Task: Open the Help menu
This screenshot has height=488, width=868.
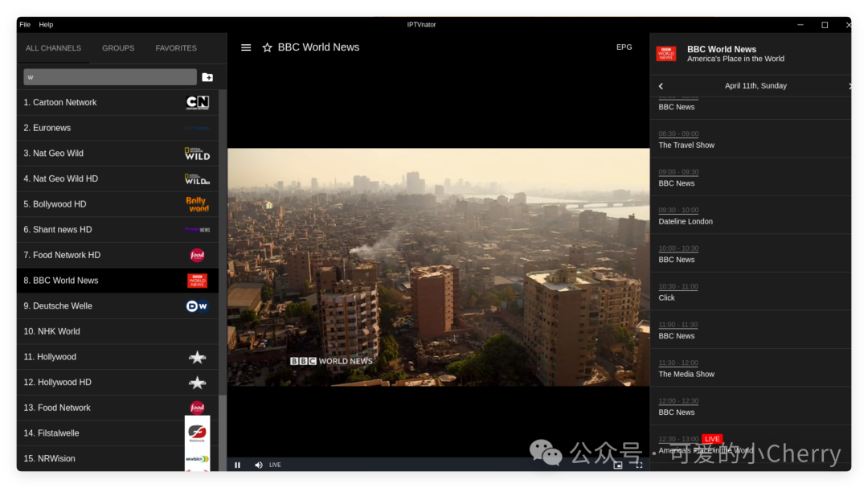Action: pyautogui.click(x=46, y=24)
